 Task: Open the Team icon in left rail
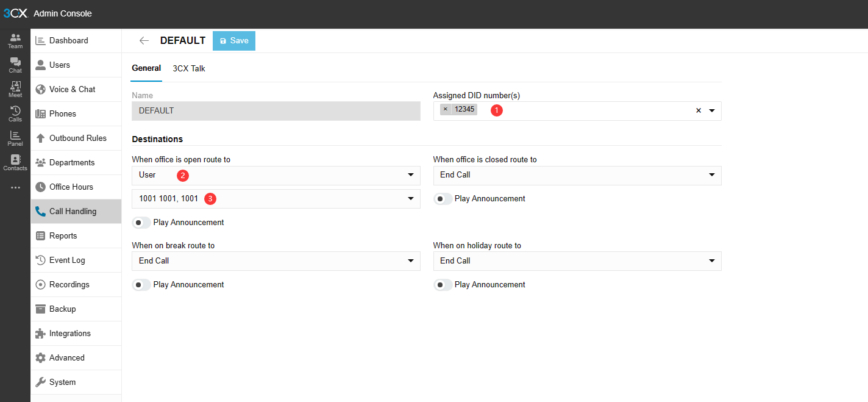pos(15,41)
